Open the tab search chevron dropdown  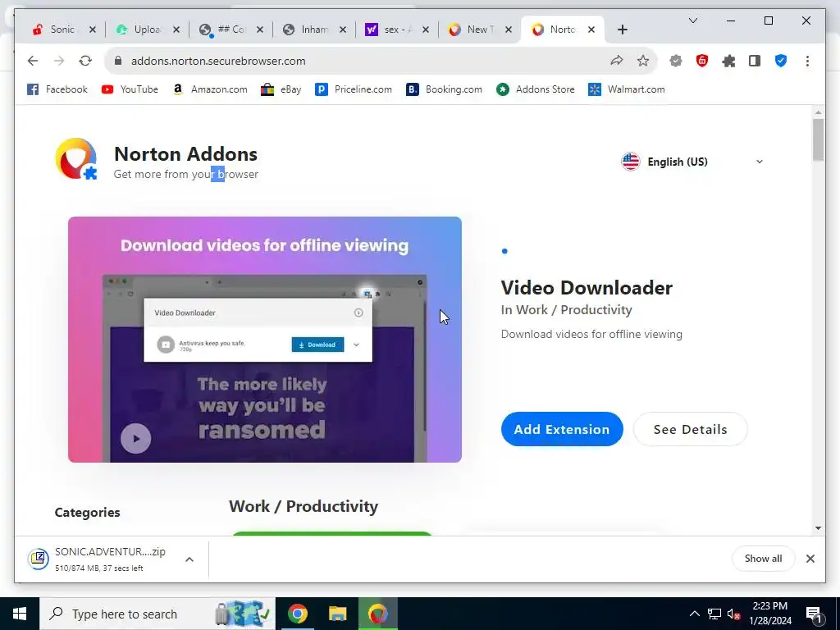692,21
